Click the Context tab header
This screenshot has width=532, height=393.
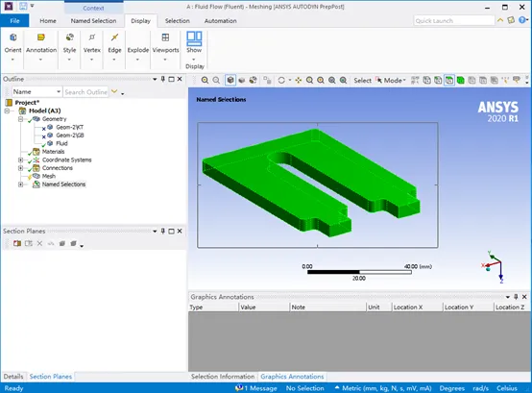[93, 8]
